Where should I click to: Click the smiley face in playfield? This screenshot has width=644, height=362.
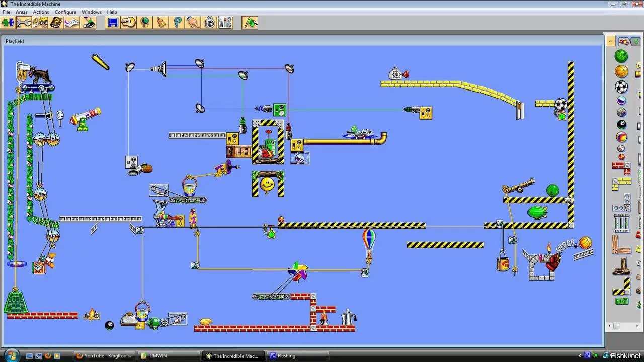[268, 185]
